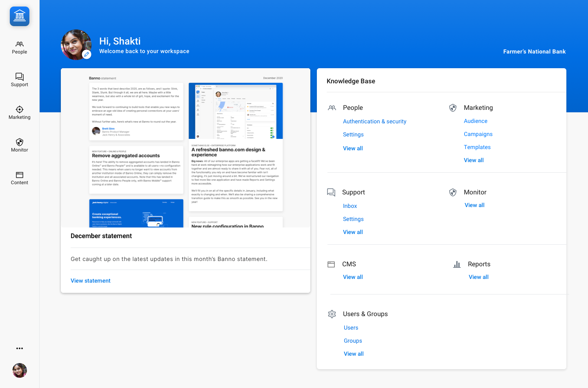
Task: View all CMS articles
Action: tap(353, 277)
